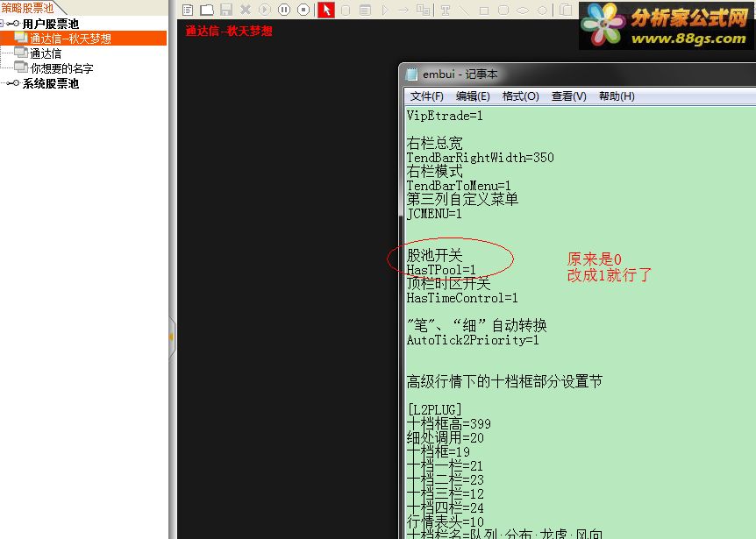The image size is (756, 539).
Task: Click the 十档三栏=12 line
Action: [445, 493]
